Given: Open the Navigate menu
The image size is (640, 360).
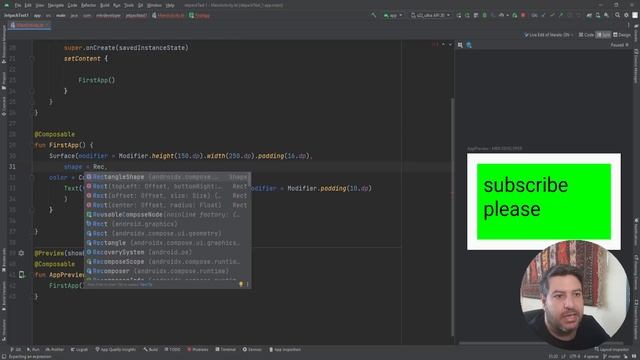Looking at the screenshot, I should (x=56, y=5).
